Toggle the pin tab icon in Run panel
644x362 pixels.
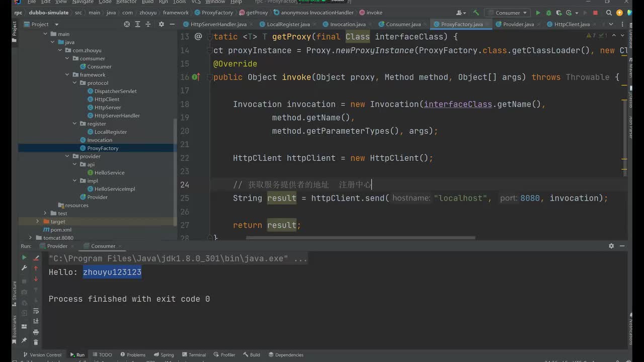[x=24, y=340]
